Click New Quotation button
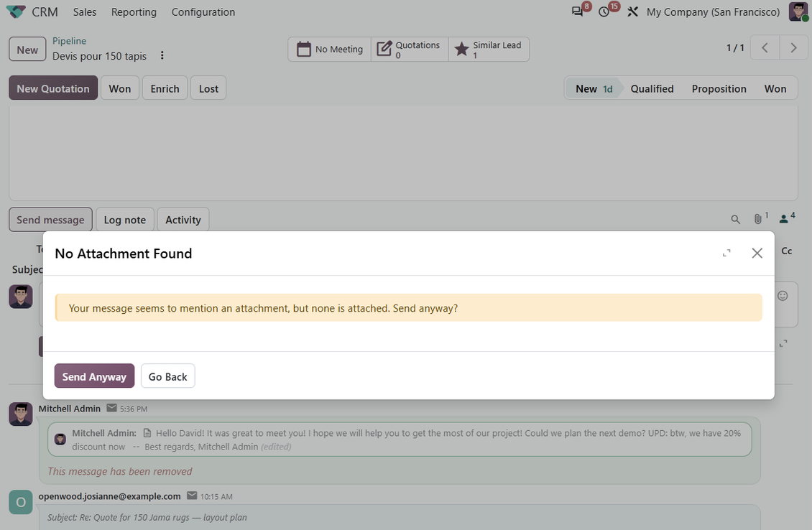812x530 pixels. [53, 88]
